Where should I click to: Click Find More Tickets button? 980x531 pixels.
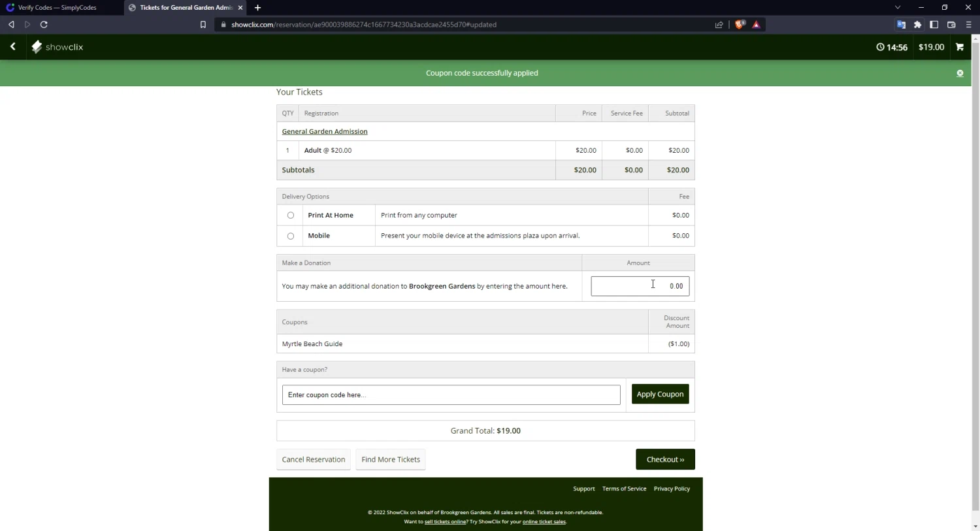pos(391,459)
